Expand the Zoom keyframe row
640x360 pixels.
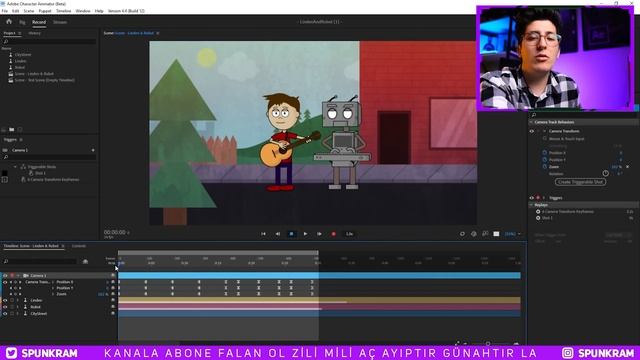[53, 294]
